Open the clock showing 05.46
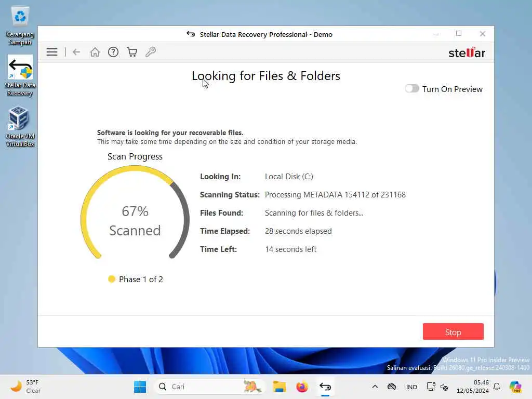The width and height of the screenshot is (532, 399). point(473,387)
